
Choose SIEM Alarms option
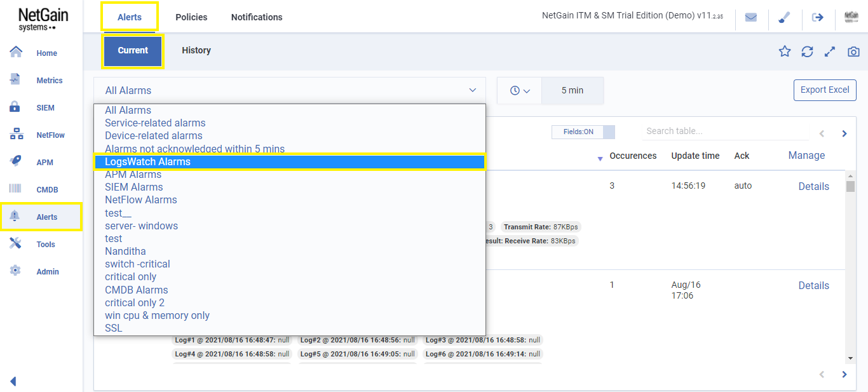click(x=290, y=187)
